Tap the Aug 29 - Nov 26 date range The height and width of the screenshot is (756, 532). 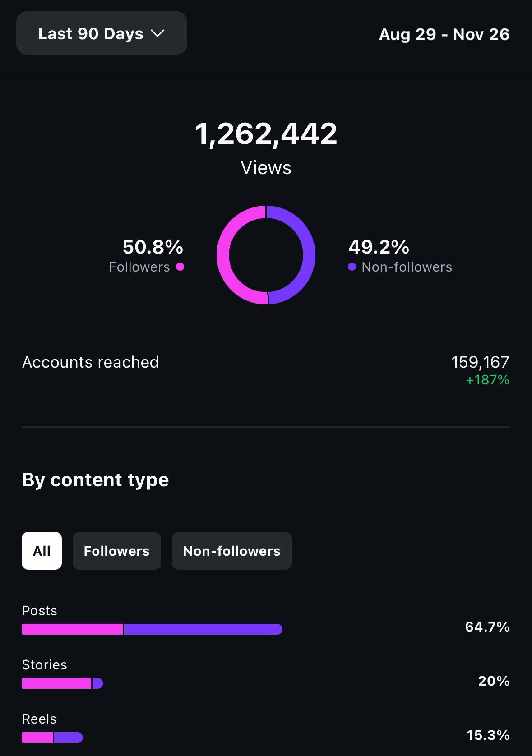click(444, 34)
